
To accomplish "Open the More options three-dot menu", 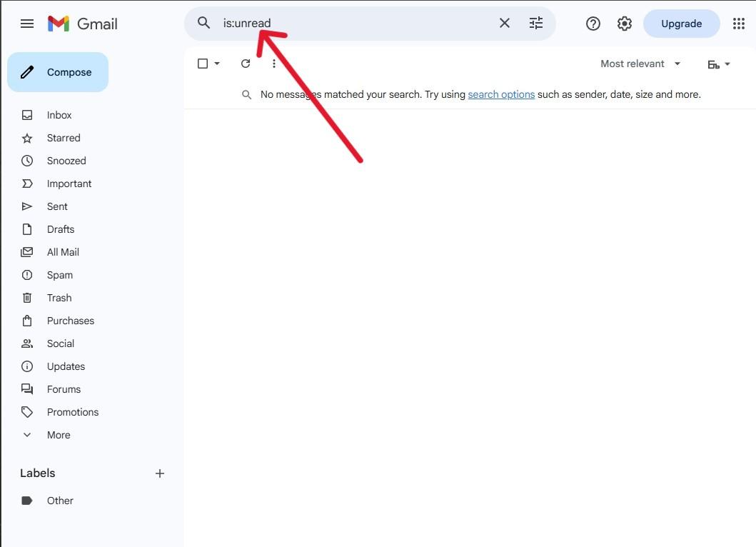I will tap(274, 64).
